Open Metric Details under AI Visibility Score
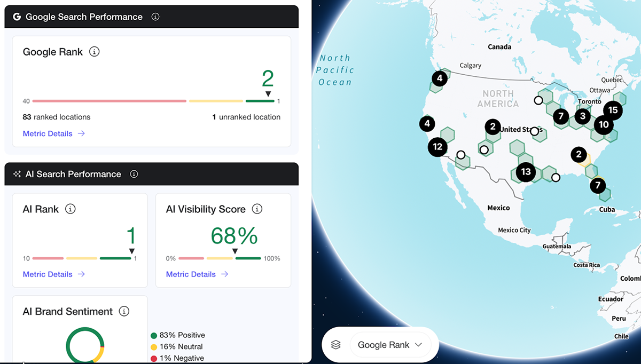The height and width of the screenshot is (364, 641). [x=197, y=274]
